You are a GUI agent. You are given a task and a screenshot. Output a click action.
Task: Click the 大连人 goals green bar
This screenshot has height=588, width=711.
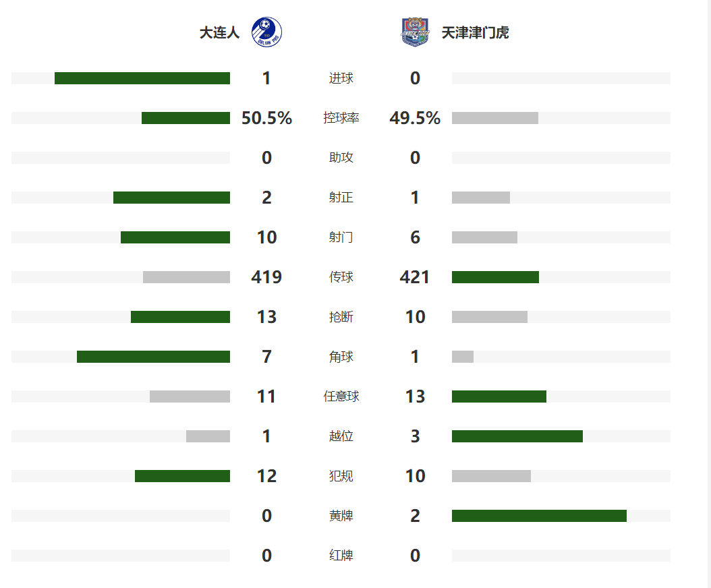pyautogui.click(x=142, y=78)
